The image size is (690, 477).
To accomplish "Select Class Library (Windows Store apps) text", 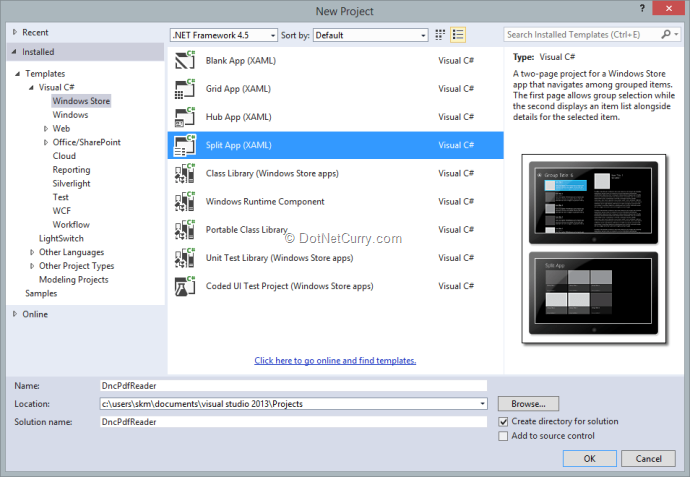I will [x=272, y=173].
